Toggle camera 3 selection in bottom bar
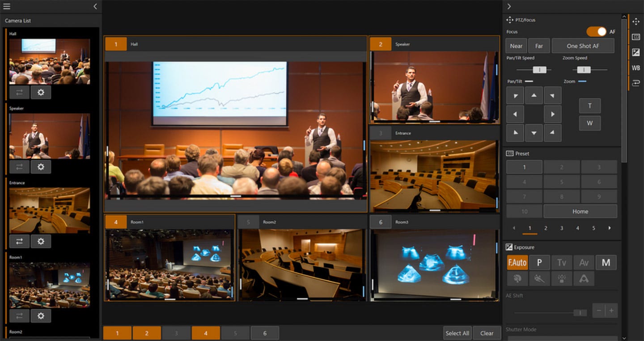Image resolution: width=644 pixels, height=341 pixels. (176, 333)
